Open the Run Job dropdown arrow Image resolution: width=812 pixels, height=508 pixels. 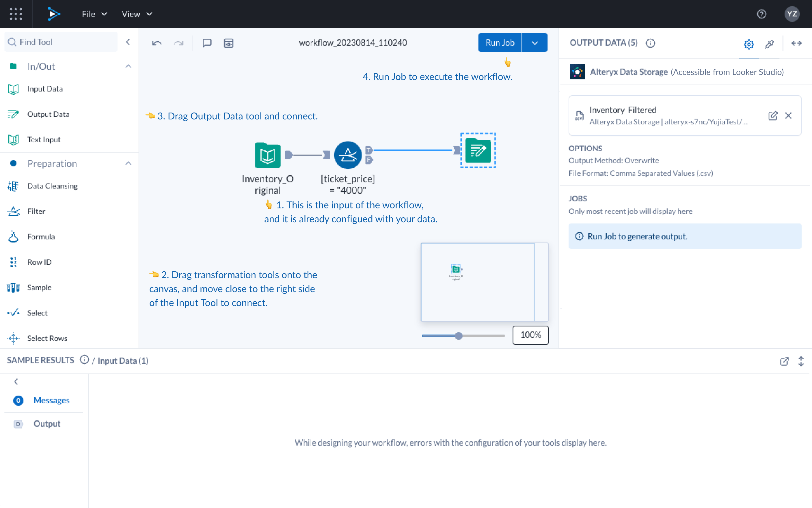(534, 43)
